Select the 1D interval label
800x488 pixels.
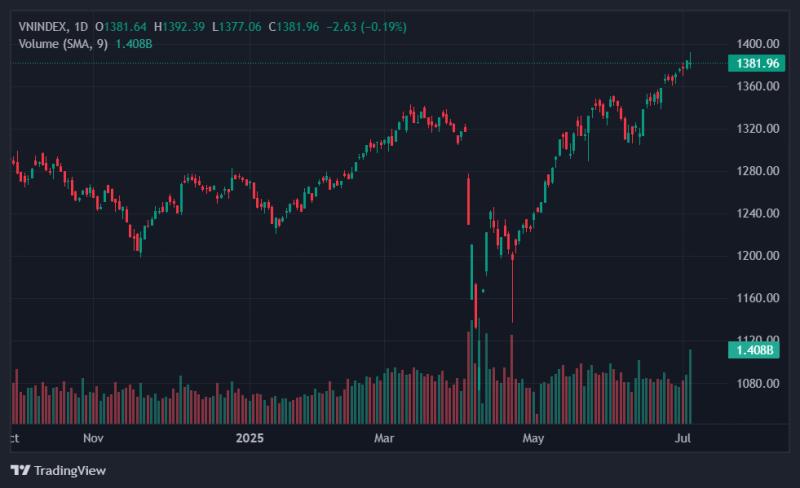click(81, 27)
